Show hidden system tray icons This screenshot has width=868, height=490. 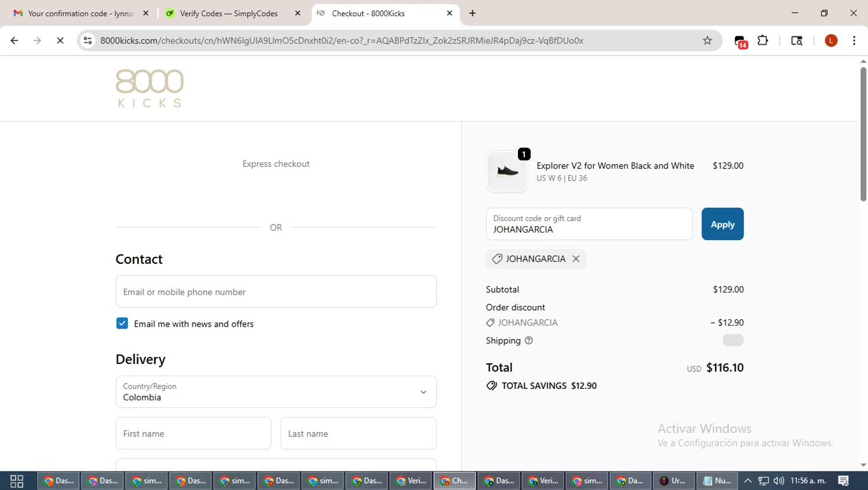pyautogui.click(x=748, y=481)
